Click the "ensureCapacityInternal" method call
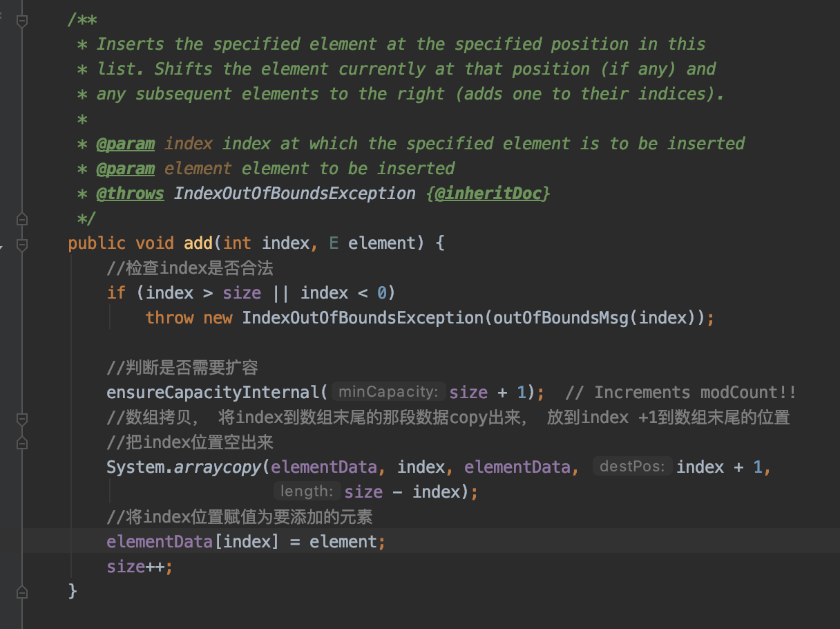This screenshot has width=840, height=629. click(x=213, y=393)
